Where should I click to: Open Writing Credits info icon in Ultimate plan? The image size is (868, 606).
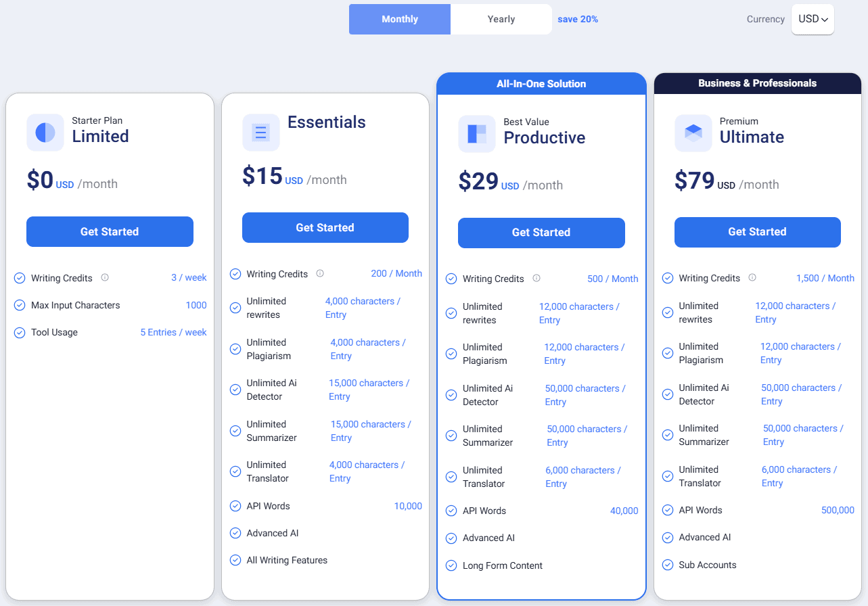click(752, 277)
